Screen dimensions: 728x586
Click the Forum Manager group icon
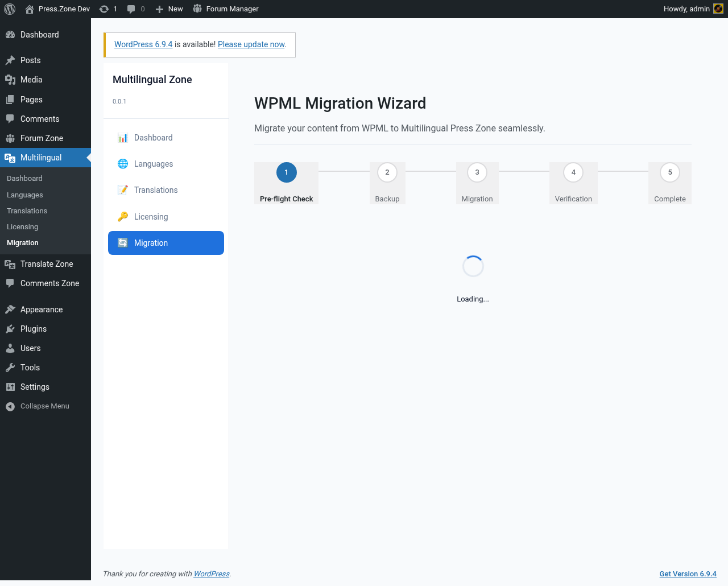pyautogui.click(x=197, y=9)
